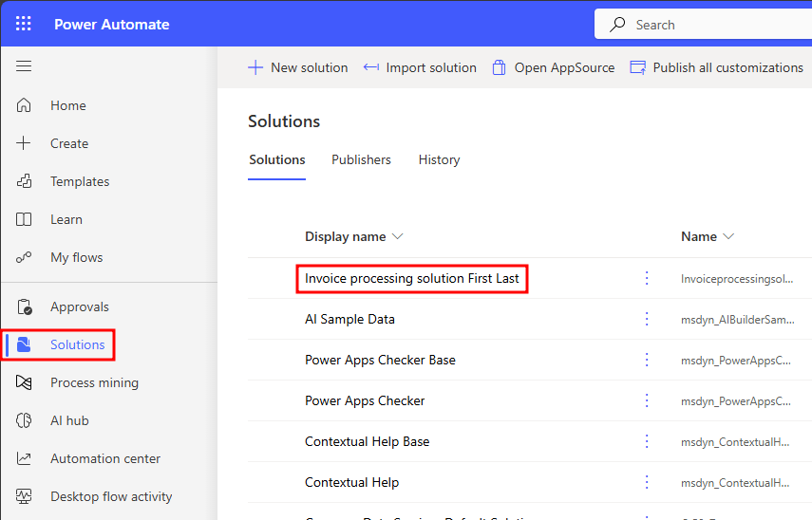Viewport: 812px width, 520px height.
Task: Click Open AppSource button
Action: [553, 67]
